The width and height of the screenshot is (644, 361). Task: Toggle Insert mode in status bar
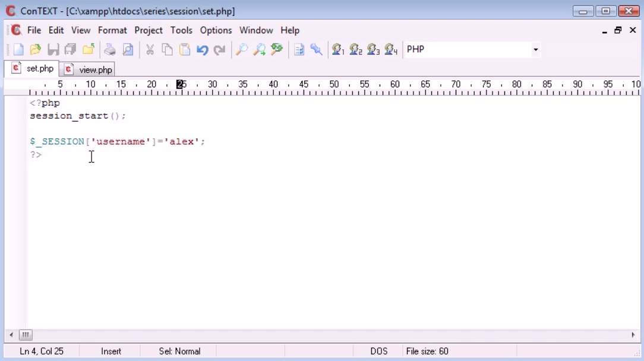(111, 351)
